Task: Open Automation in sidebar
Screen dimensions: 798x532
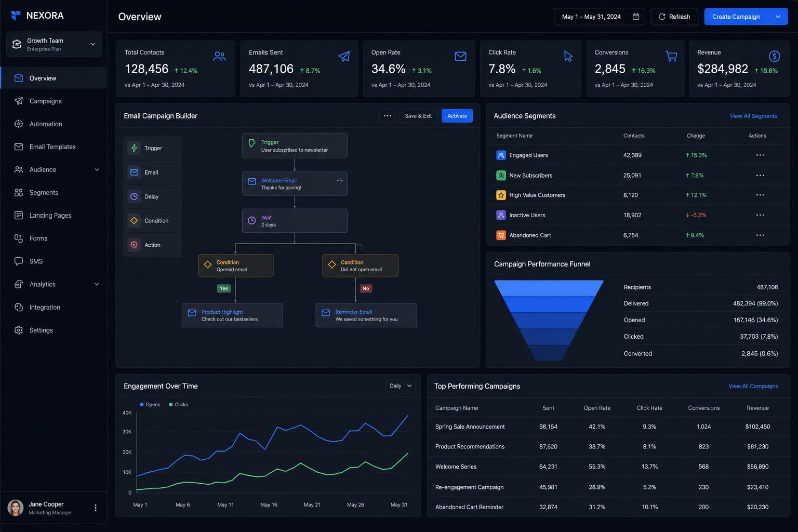Action: (54, 124)
